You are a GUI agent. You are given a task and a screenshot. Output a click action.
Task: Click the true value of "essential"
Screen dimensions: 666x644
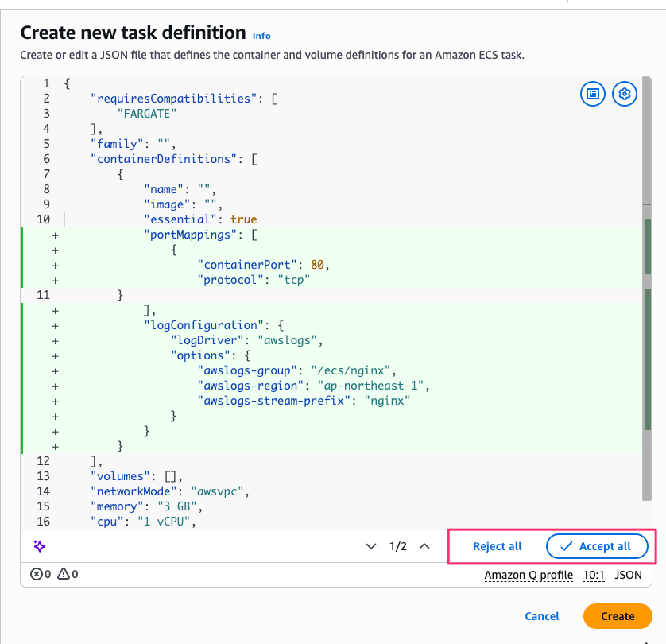click(x=244, y=219)
